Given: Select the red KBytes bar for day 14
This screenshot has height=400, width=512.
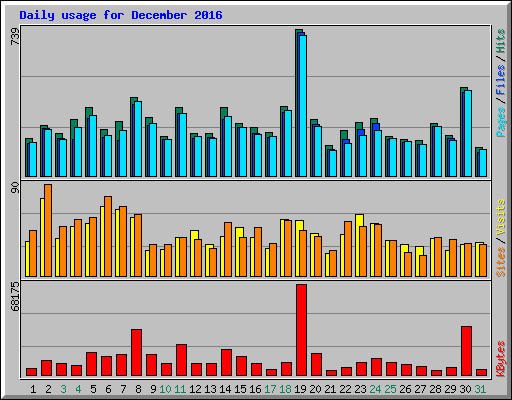Looking at the screenshot, I should pos(226,363).
